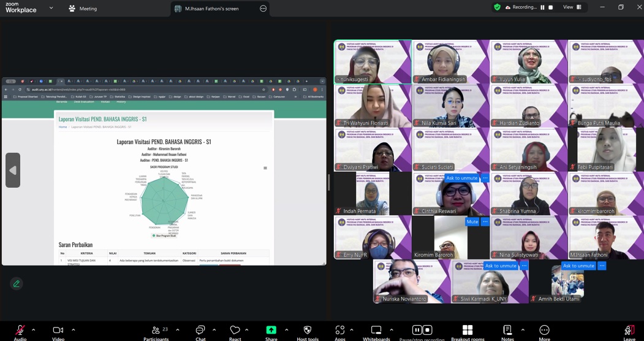Screen dimensions: 644x341
Task: Pause recording in the top indicator
Action: coord(542,7)
